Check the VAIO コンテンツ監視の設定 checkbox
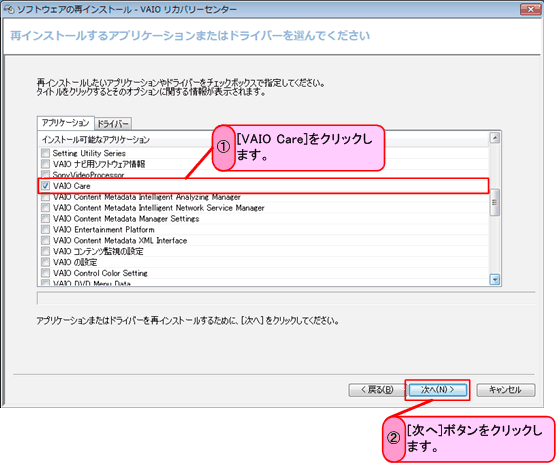The height and width of the screenshot is (463, 556). (45, 251)
